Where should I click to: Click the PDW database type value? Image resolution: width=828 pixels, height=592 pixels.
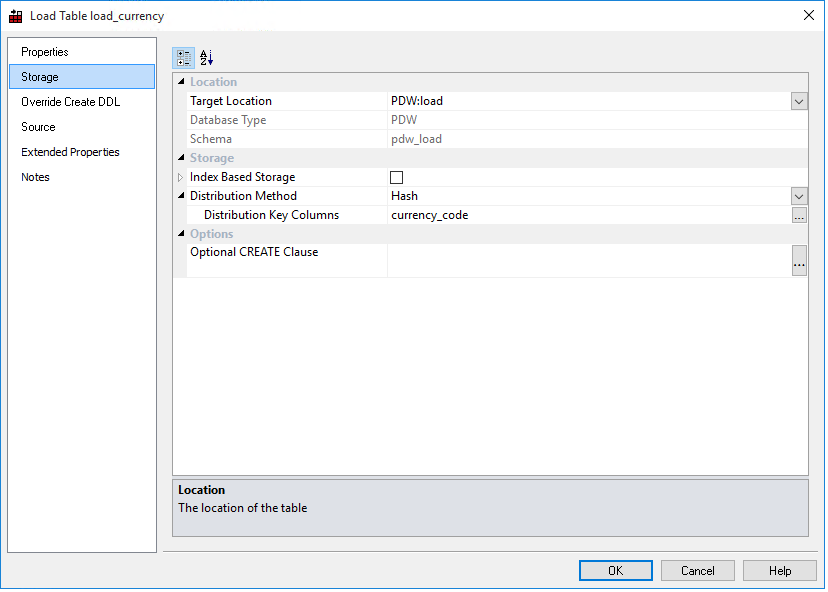(404, 120)
